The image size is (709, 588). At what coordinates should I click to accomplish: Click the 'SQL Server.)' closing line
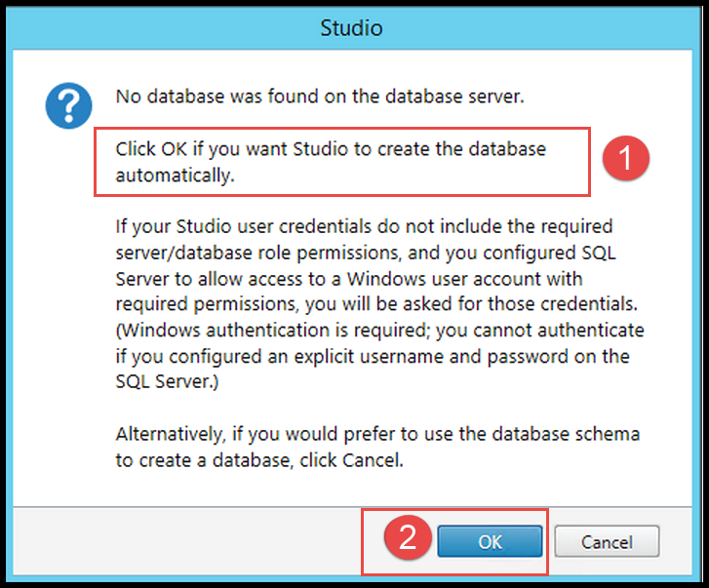pyautogui.click(x=167, y=381)
